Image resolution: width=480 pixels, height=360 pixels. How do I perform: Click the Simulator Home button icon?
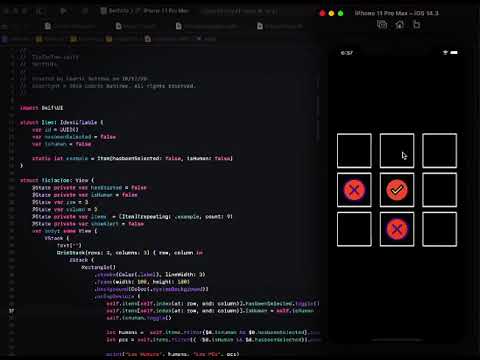399,25
